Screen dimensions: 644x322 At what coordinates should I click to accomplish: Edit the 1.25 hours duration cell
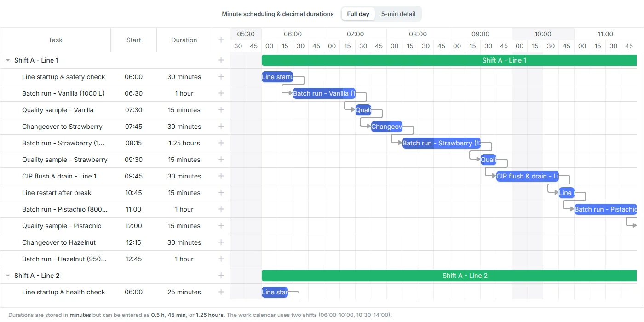point(184,143)
